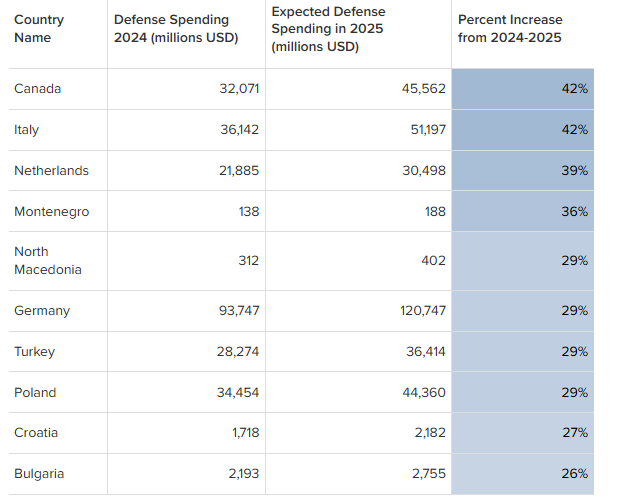Click Croatia's 1,718 spending value

click(246, 433)
